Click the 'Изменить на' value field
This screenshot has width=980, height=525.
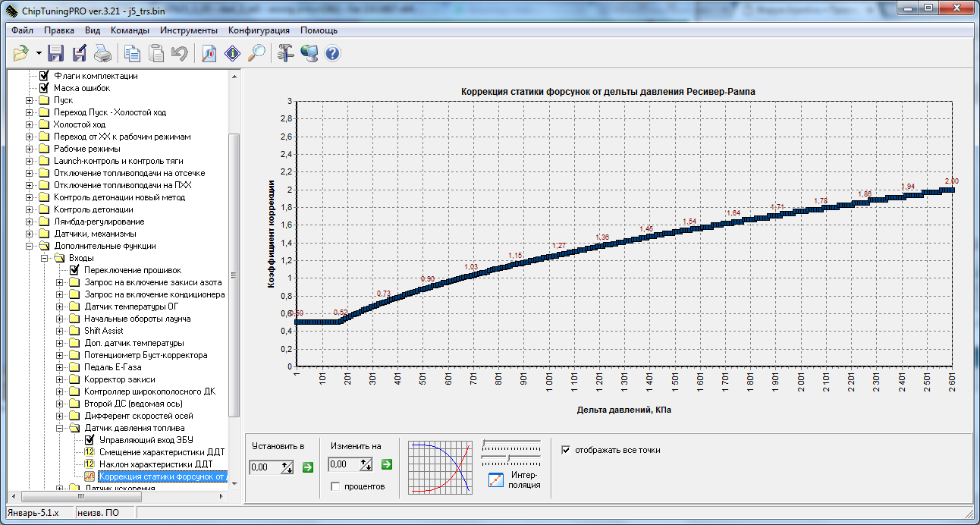344,464
